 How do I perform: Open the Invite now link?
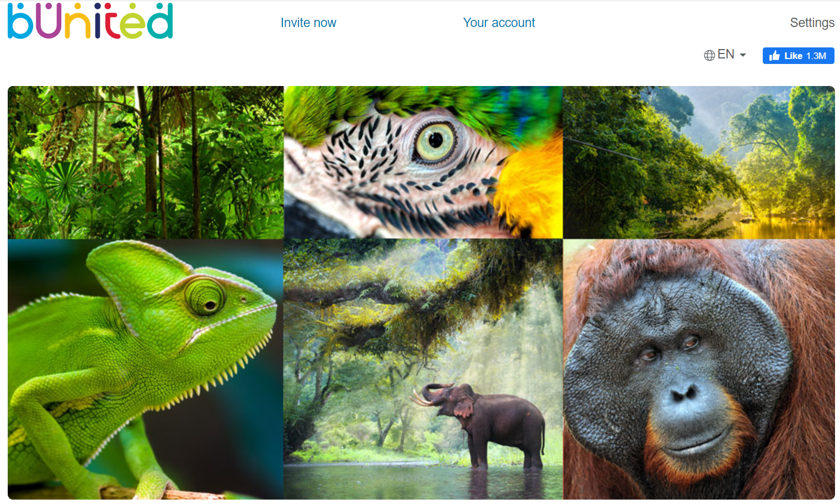click(308, 23)
